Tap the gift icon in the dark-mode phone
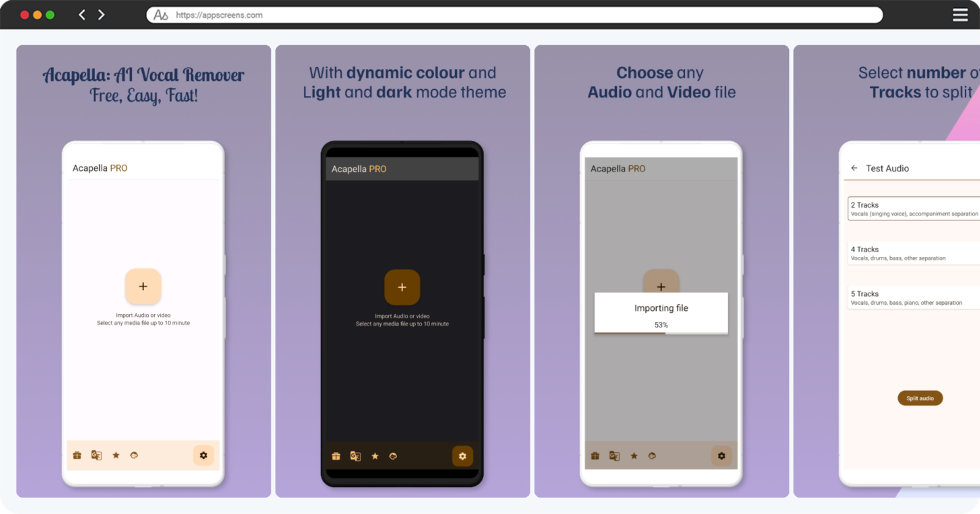The width and height of the screenshot is (980, 514). tap(336, 456)
